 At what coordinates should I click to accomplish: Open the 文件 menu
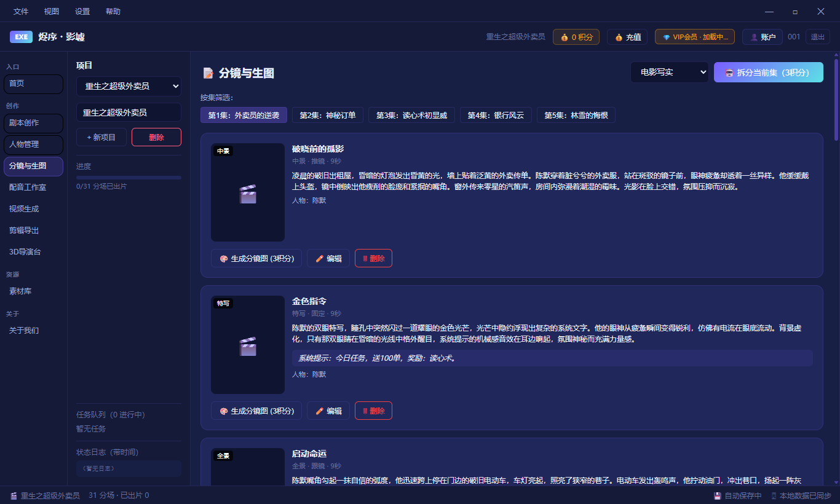pyautogui.click(x=21, y=12)
